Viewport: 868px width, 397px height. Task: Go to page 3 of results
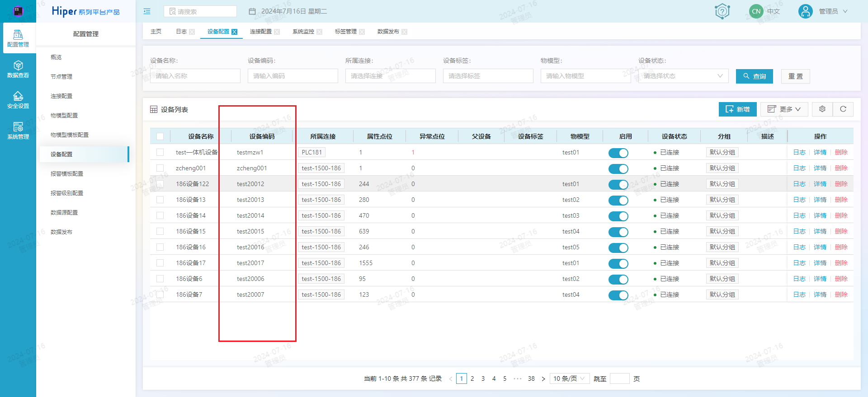(x=483, y=378)
